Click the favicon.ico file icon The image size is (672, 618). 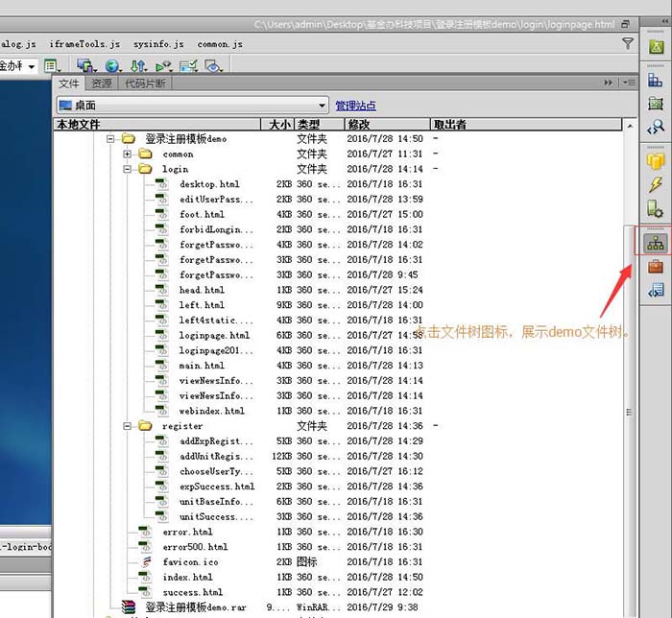click(147, 561)
